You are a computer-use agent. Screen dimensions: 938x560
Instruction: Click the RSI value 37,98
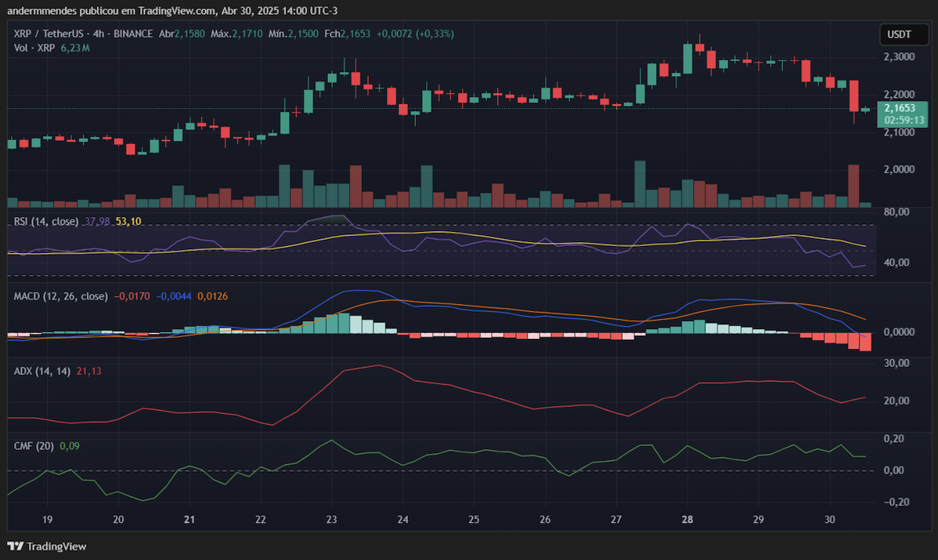pos(96,222)
